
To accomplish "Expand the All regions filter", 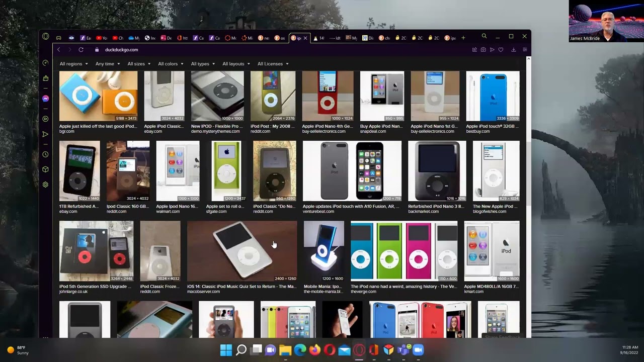I will [73, 64].
